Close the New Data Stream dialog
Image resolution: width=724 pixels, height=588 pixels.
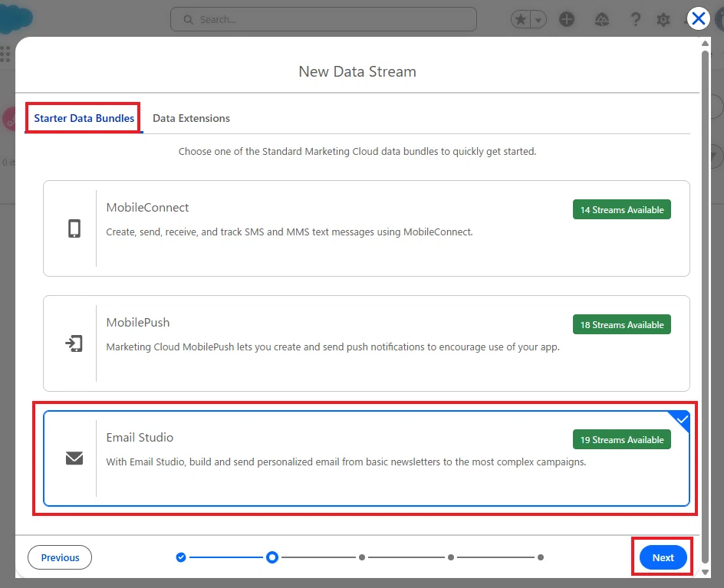coord(698,19)
